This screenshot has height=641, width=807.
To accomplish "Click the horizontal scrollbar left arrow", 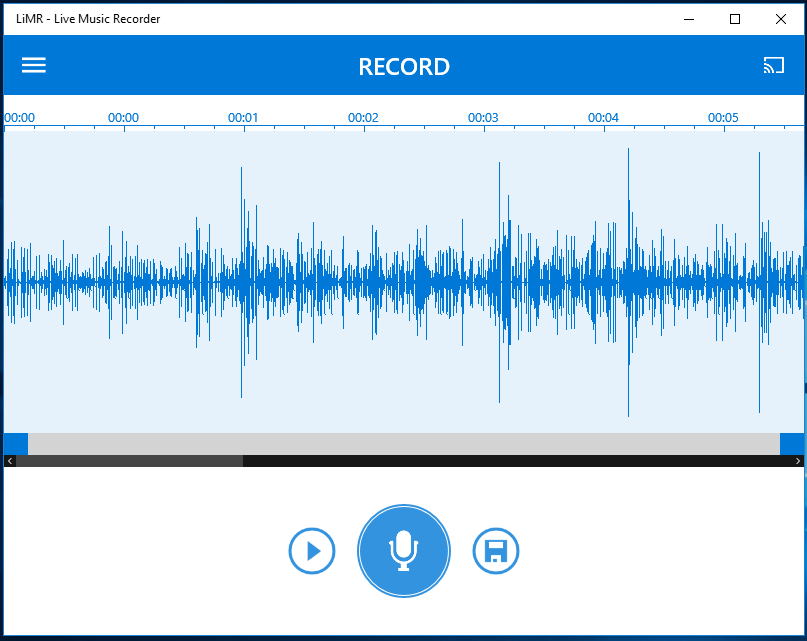I will (x=10, y=461).
